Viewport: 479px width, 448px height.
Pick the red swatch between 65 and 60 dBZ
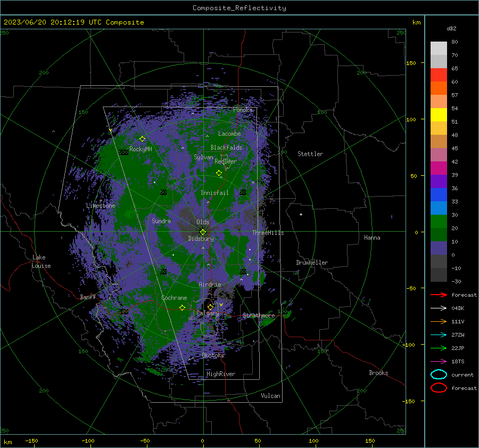pyautogui.click(x=439, y=75)
